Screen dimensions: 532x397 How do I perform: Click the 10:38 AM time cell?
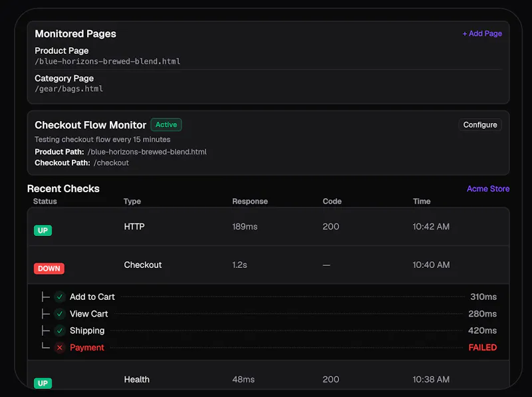[431, 379]
